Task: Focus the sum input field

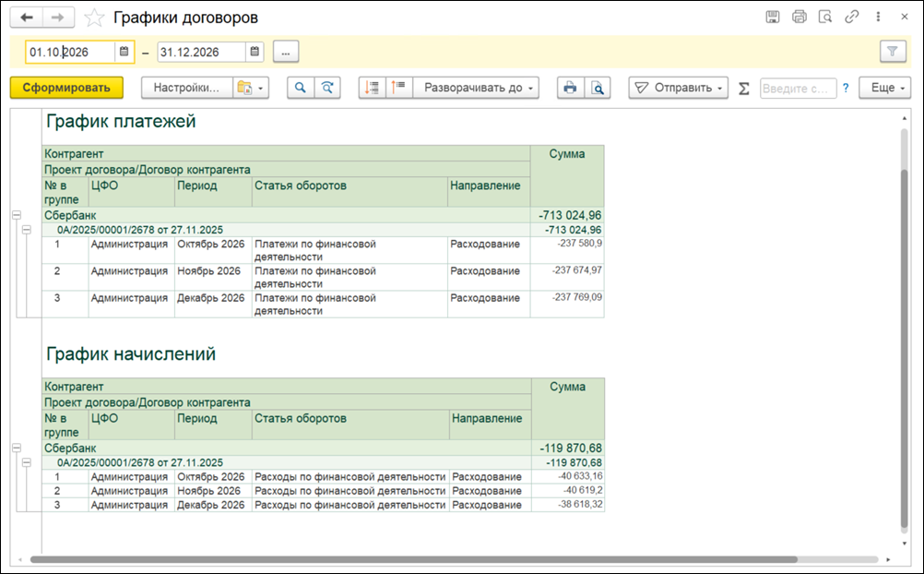Action: 798,89
